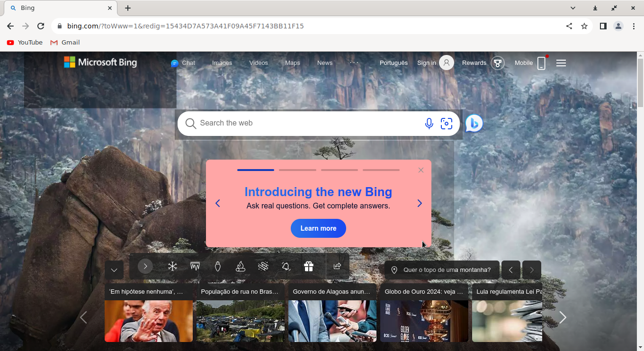Open 'Lula regulamenta Lei' news card
Screen dimensions: 644x351
pyautogui.click(x=507, y=313)
